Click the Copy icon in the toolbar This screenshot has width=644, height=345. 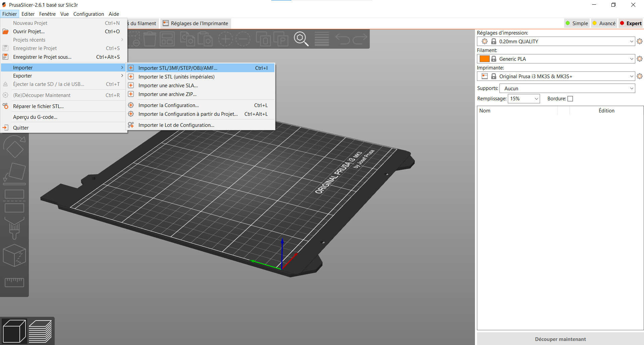(x=187, y=39)
